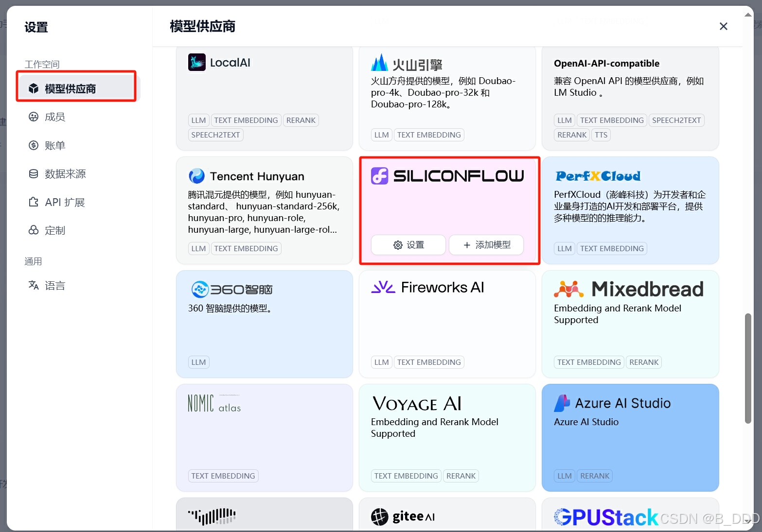Click the TTS tag on OpenAI-API-compatible card

pos(601,135)
